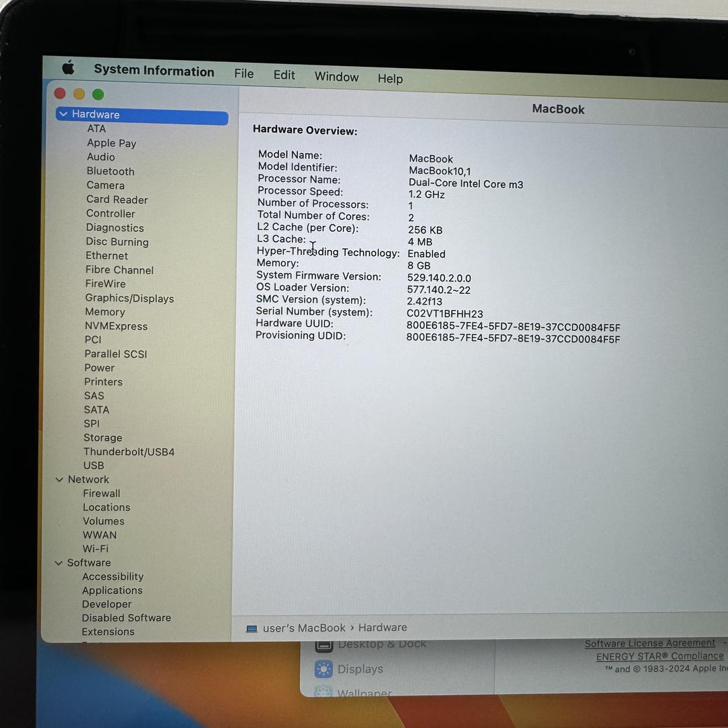This screenshot has width=728, height=728.
Task: Select Parallel SCSI in the sidebar
Action: (x=116, y=354)
